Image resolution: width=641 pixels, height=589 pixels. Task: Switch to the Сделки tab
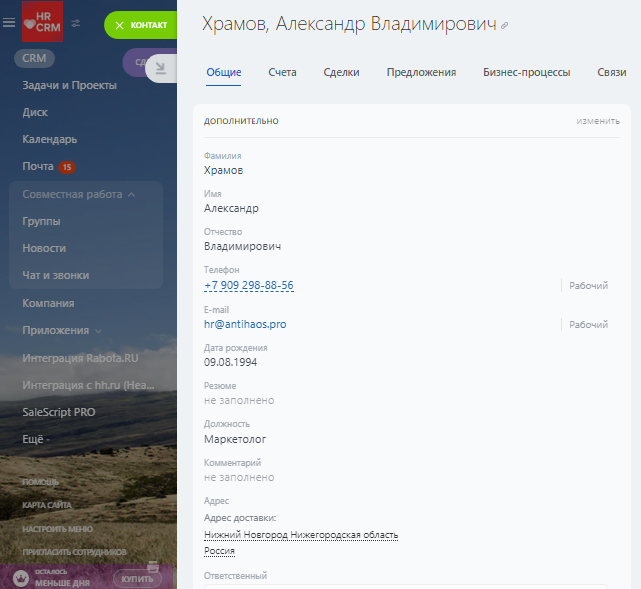pyautogui.click(x=341, y=72)
